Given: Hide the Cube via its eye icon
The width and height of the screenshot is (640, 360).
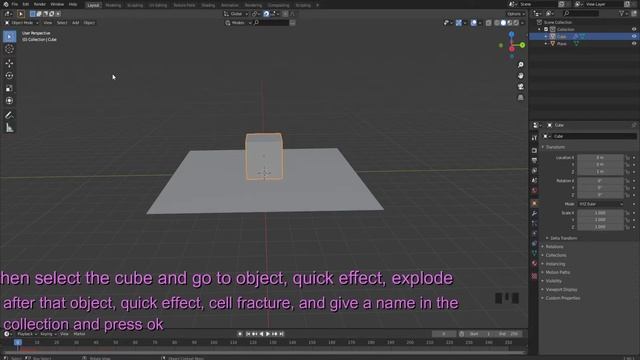Looking at the screenshot, I should click(x=634, y=36).
